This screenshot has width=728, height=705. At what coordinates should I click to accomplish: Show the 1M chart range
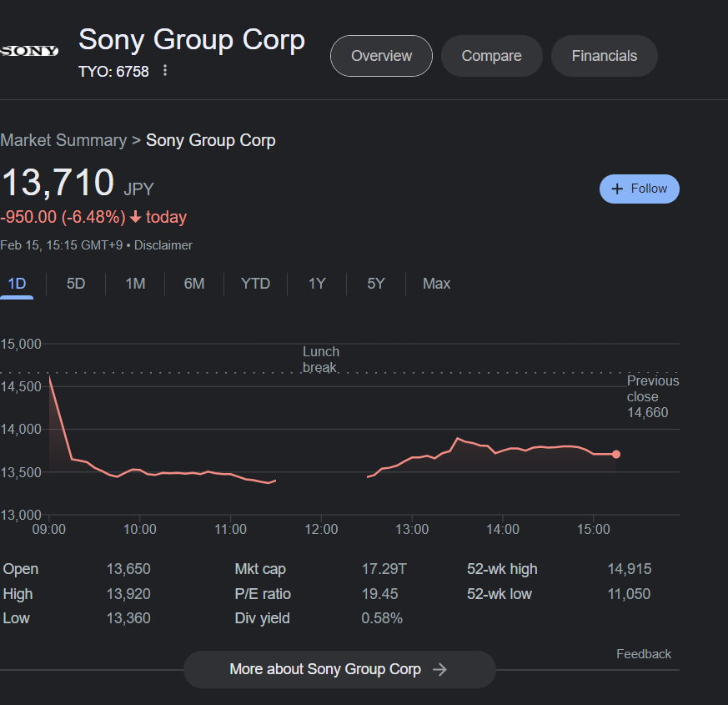point(135,284)
